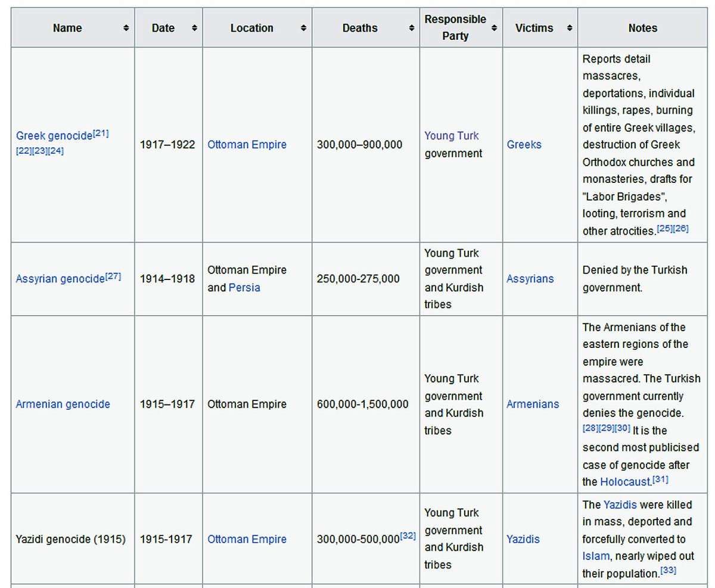The width and height of the screenshot is (715, 588).
Task: Open Yazidis link in Victims column
Action: 523,539
